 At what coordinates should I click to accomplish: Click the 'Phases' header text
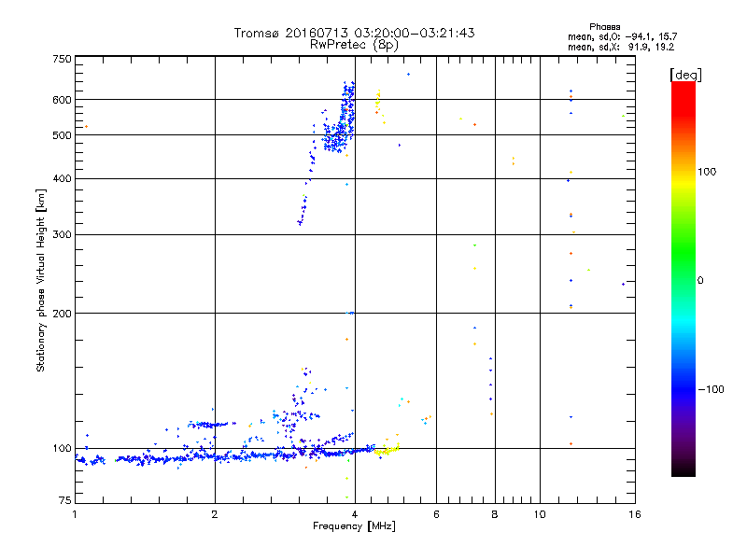pos(604,27)
